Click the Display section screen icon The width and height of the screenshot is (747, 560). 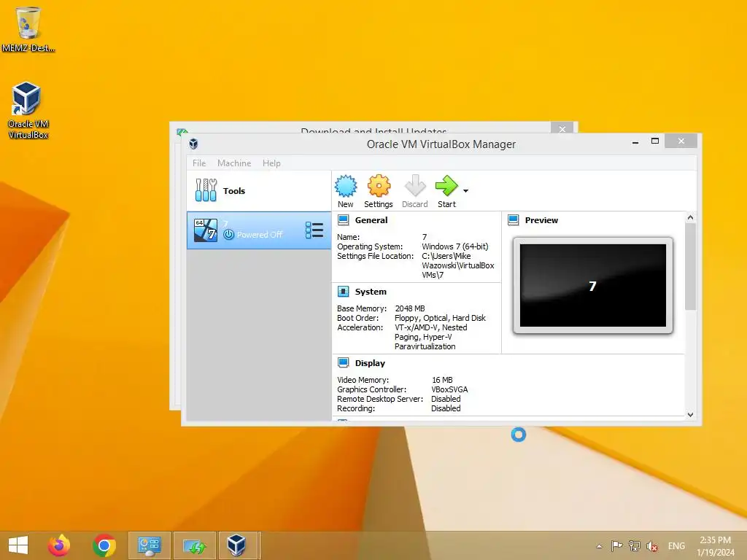point(343,363)
